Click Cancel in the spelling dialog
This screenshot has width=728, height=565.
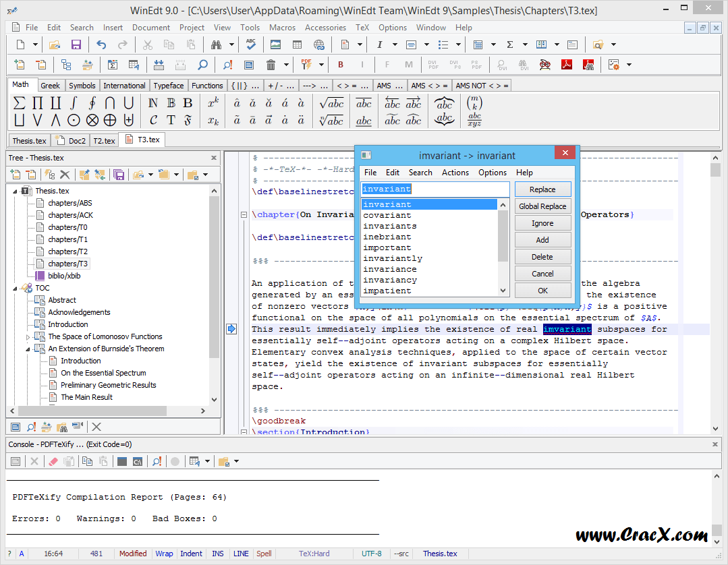point(542,274)
